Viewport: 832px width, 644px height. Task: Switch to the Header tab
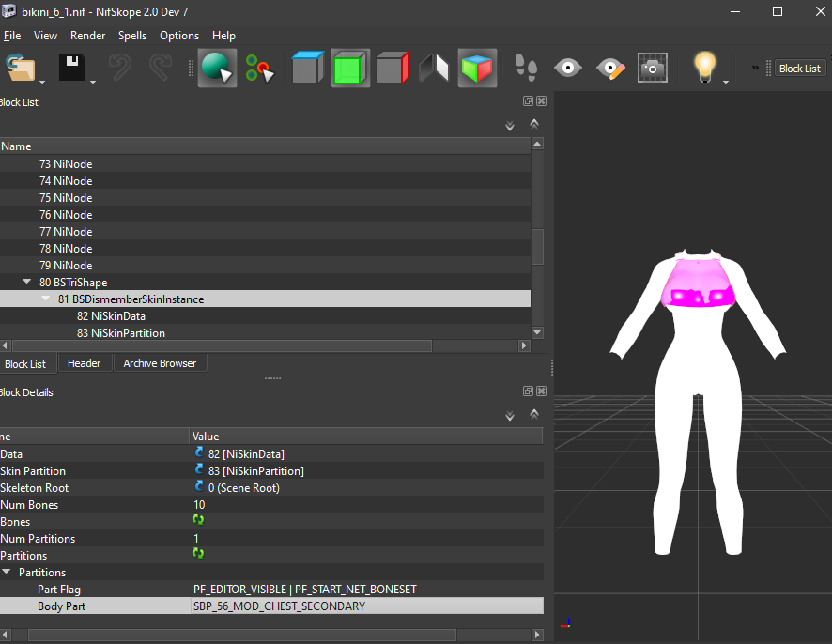[84, 363]
